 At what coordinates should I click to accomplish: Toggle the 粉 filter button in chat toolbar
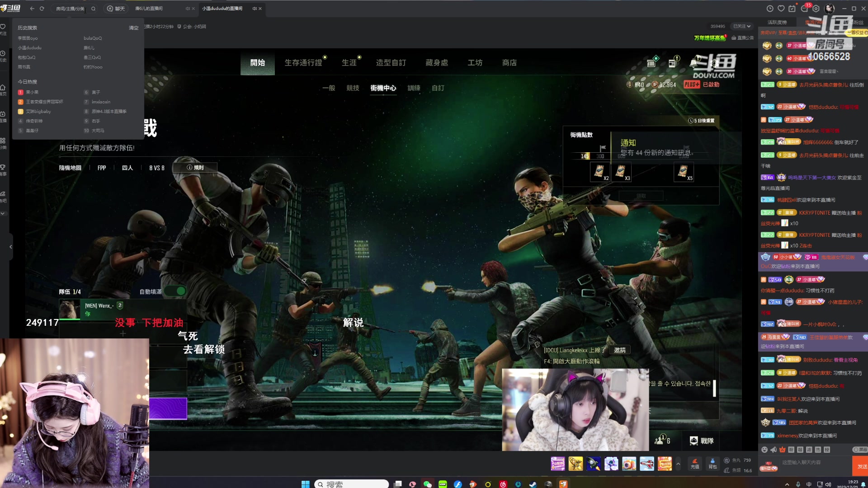[x=791, y=450]
